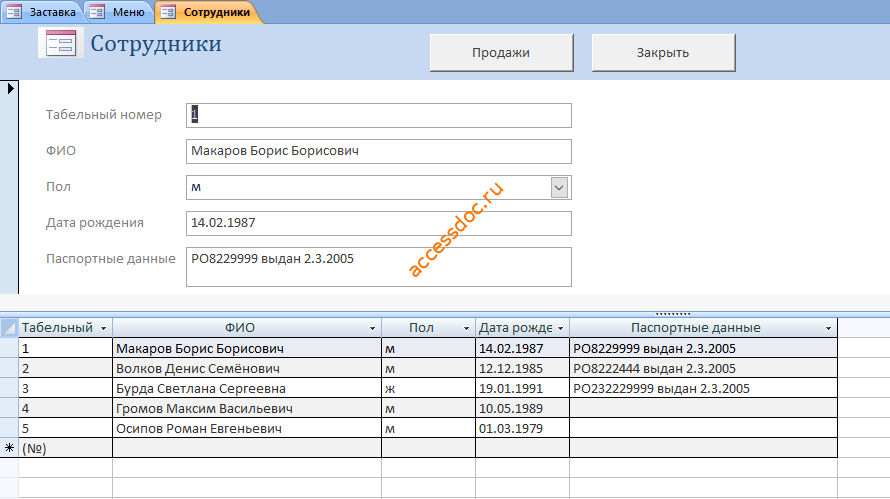Viewport: 890px width, 499px height.
Task: Open the Табельный column filter dropdown
Action: pyautogui.click(x=103, y=328)
